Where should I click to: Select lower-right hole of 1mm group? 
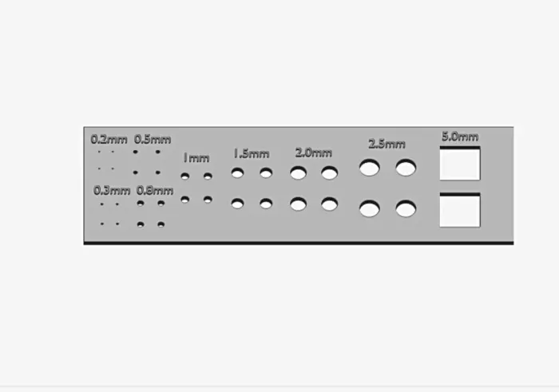point(208,200)
